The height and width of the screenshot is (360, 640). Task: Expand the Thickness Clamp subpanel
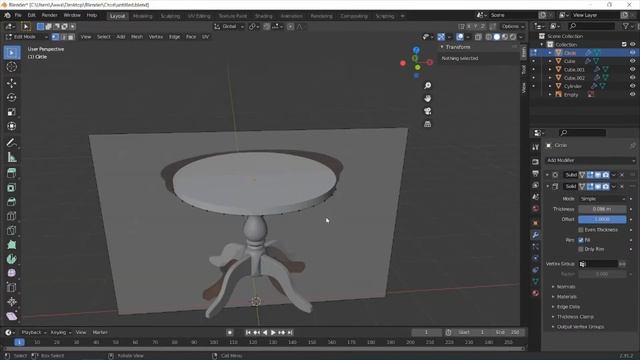575,317
